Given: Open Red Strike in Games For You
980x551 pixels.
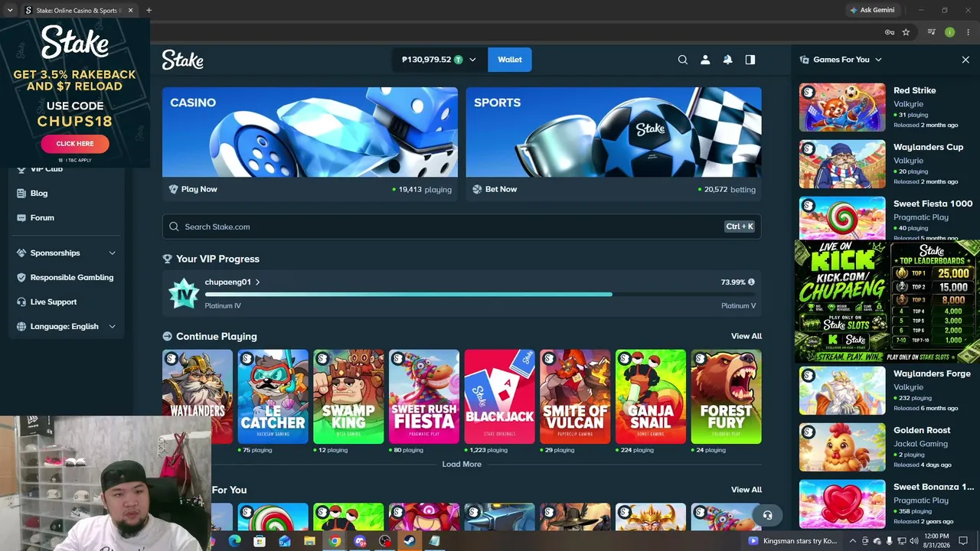Looking at the screenshot, I should pyautogui.click(x=886, y=107).
